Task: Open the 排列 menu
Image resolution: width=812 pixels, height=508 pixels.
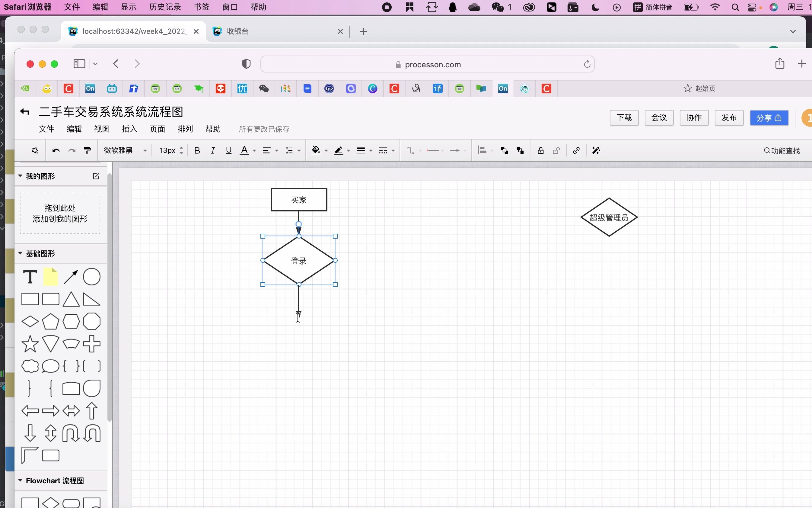Action: click(x=185, y=129)
